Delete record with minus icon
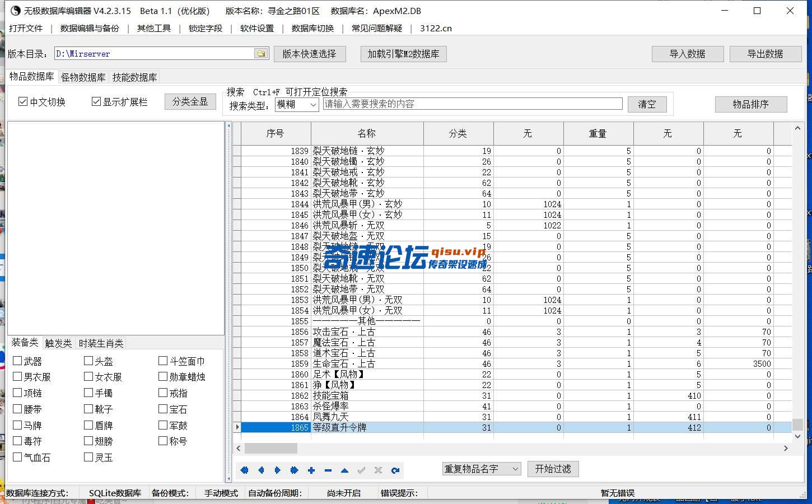Viewport: 812px width, 504px height. [x=328, y=470]
